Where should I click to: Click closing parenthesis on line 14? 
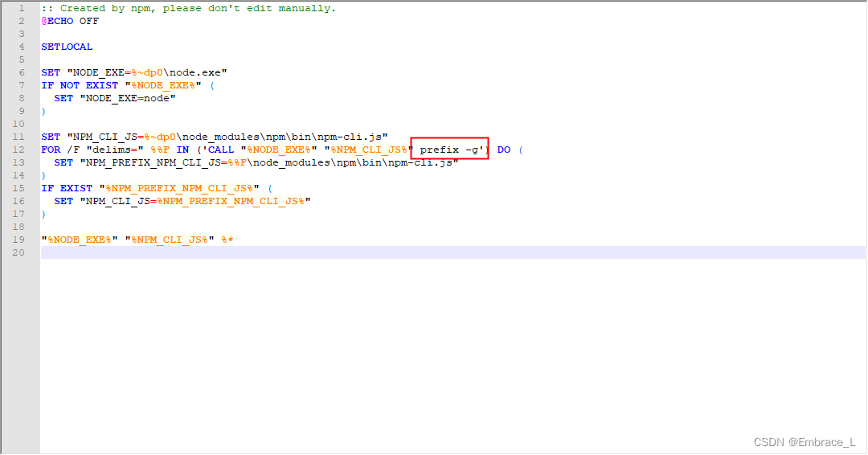click(43, 175)
